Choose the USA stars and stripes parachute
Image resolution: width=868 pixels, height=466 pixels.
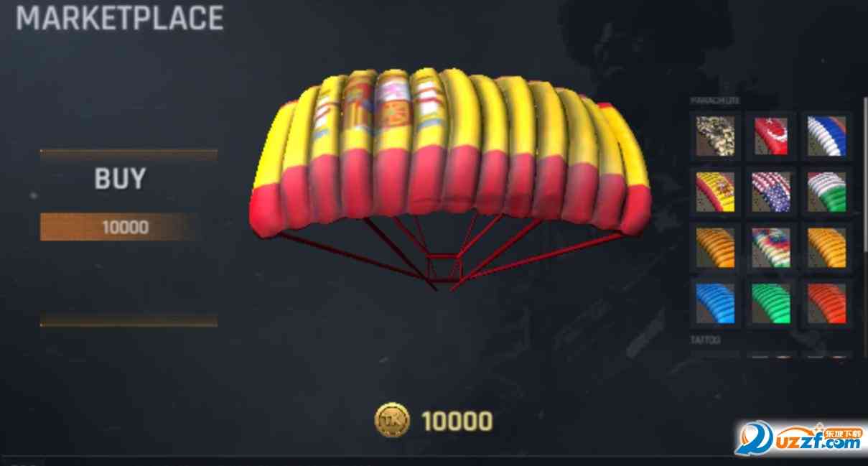[x=770, y=191]
